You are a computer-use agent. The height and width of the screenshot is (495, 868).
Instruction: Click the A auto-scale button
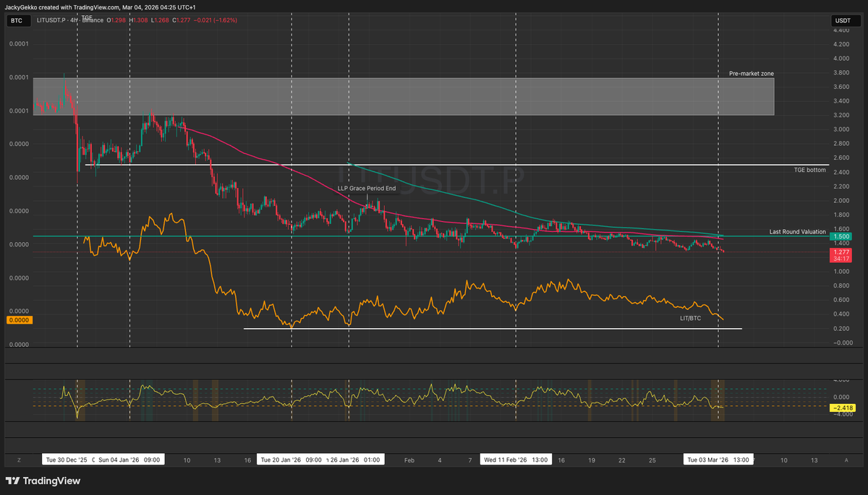tap(846, 460)
